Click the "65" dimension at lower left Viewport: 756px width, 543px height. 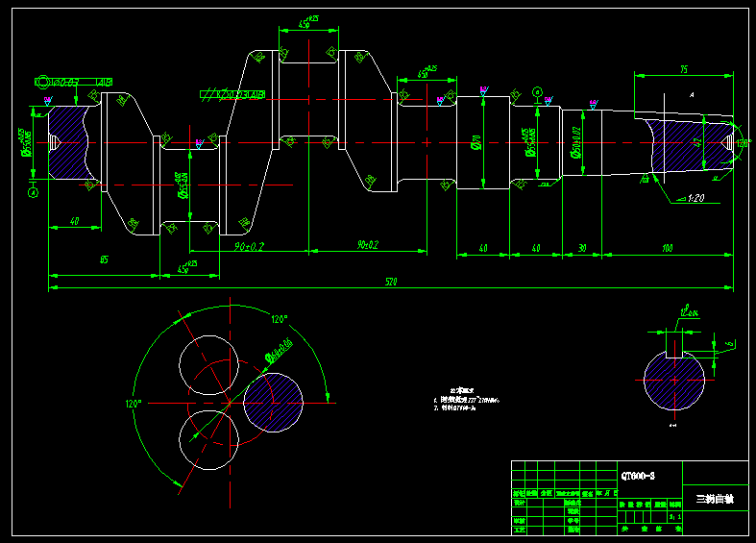(104, 259)
